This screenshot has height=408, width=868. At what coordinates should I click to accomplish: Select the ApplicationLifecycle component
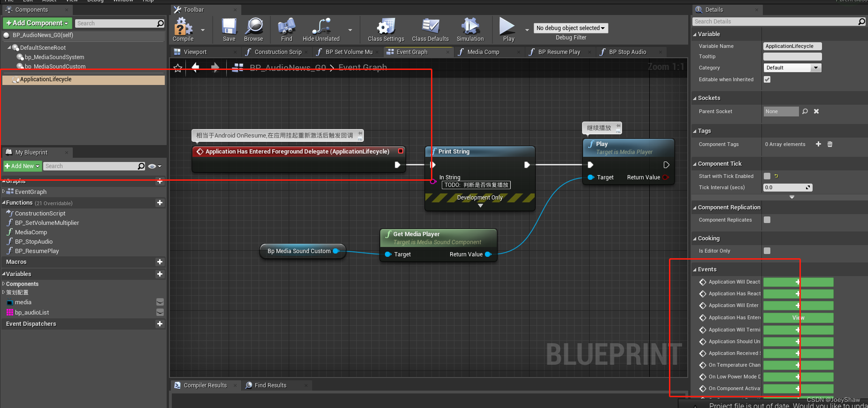(x=84, y=79)
